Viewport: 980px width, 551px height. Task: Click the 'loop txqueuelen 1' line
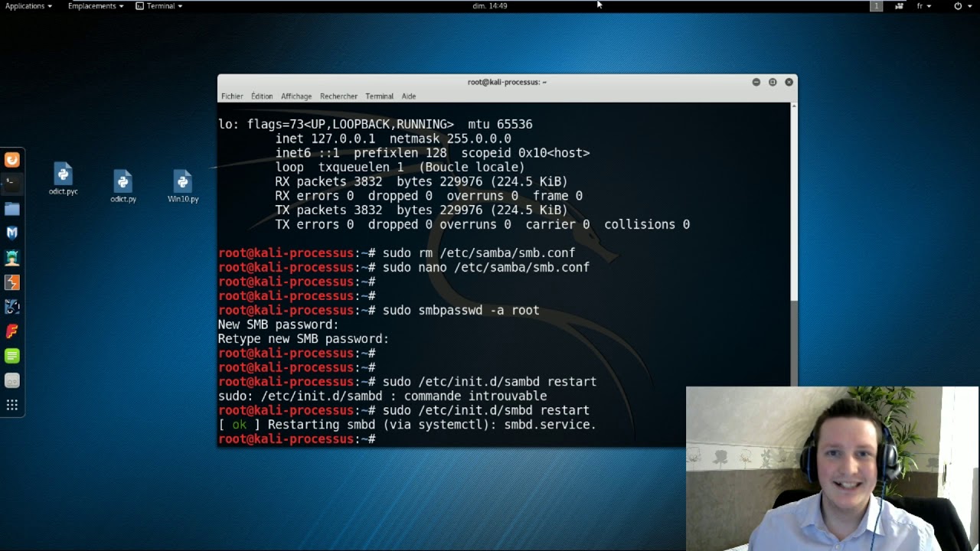click(x=400, y=167)
